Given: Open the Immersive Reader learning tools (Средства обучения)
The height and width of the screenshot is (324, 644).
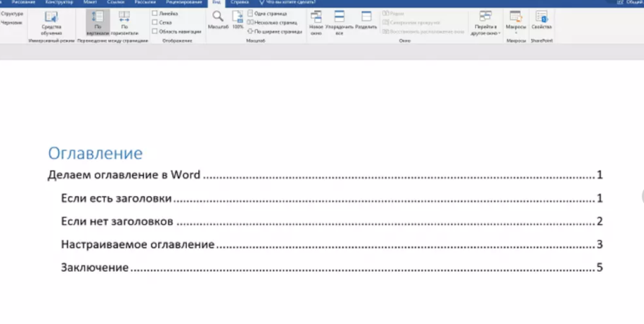Looking at the screenshot, I should (x=51, y=22).
